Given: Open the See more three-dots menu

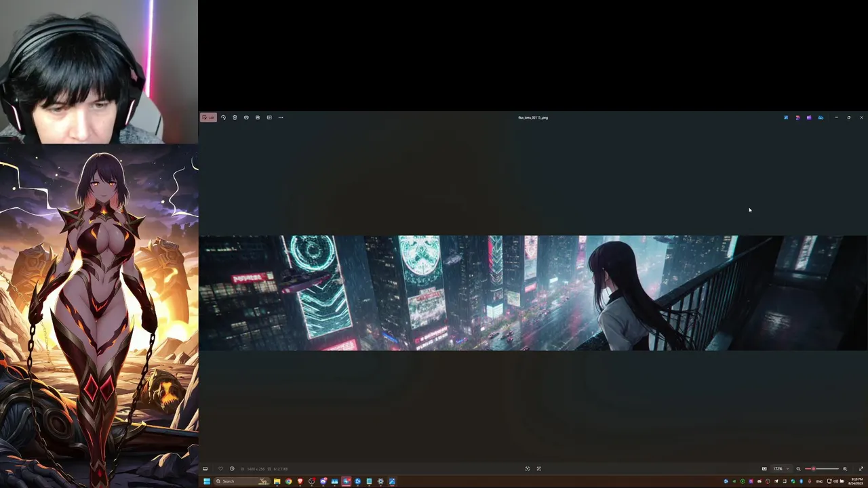Looking at the screenshot, I should pyautogui.click(x=281, y=117).
